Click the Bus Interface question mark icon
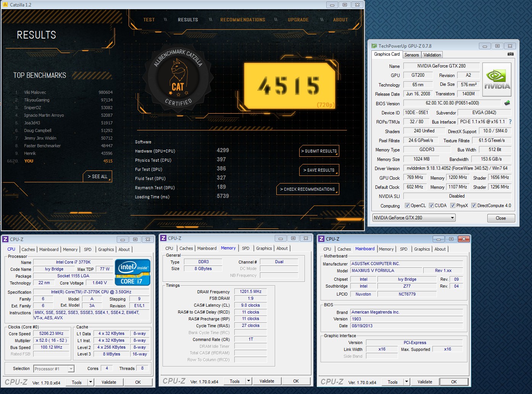The width and height of the screenshot is (532, 394). [x=510, y=122]
